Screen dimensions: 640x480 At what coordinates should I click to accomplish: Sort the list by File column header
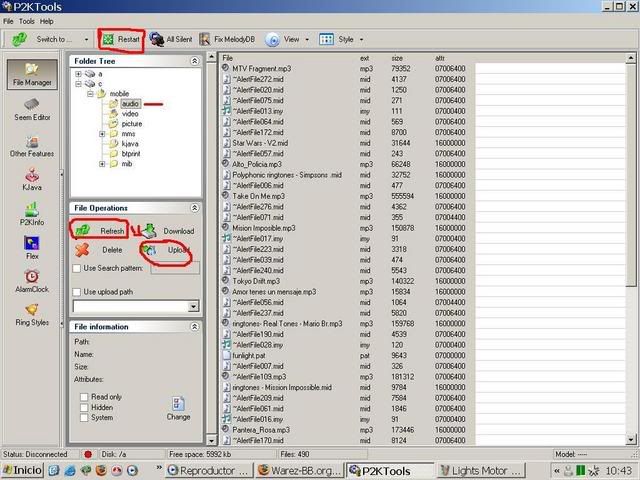point(227,58)
